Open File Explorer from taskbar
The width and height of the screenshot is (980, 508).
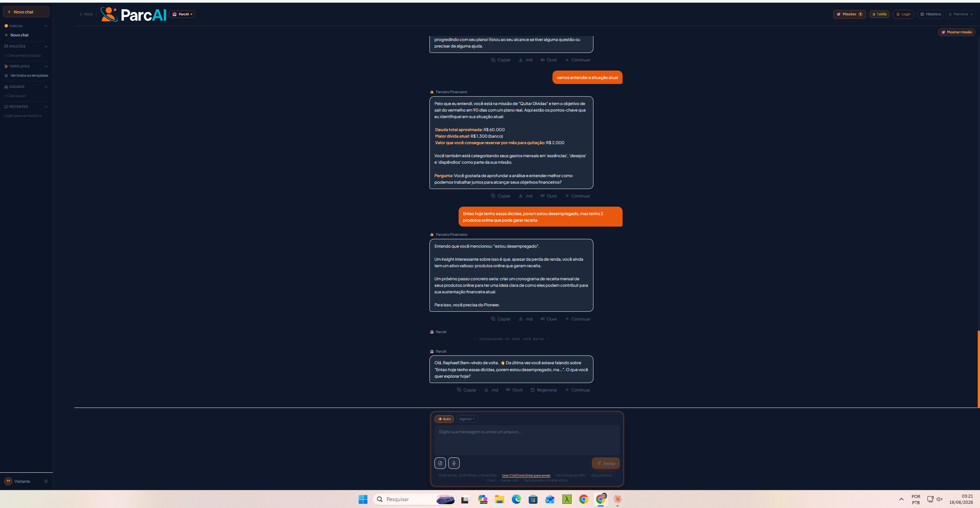(499, 499)
